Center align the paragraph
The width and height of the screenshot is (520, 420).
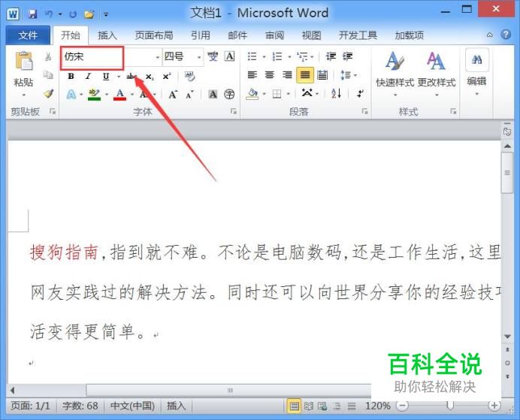pyautogui.click(x=270, y=75)
